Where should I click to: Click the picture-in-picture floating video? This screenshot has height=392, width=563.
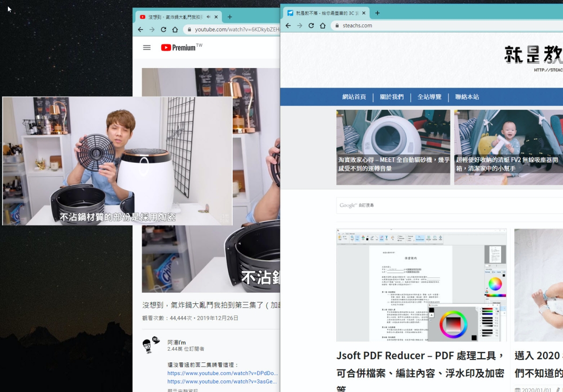(x=117, y=161)
